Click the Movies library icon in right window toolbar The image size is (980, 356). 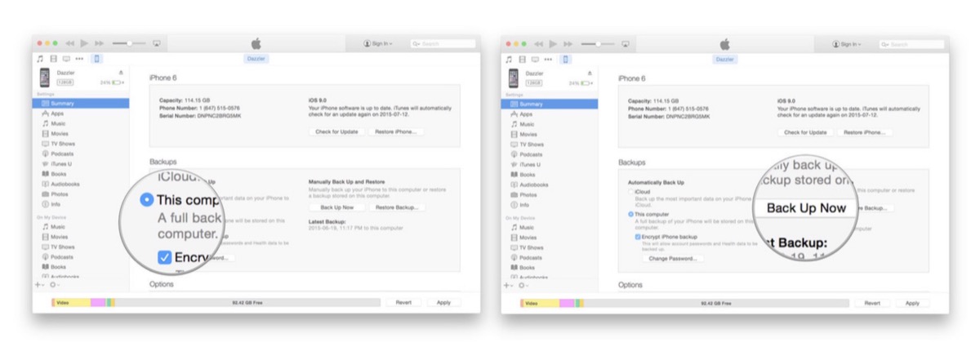click(x=522, y=59)
